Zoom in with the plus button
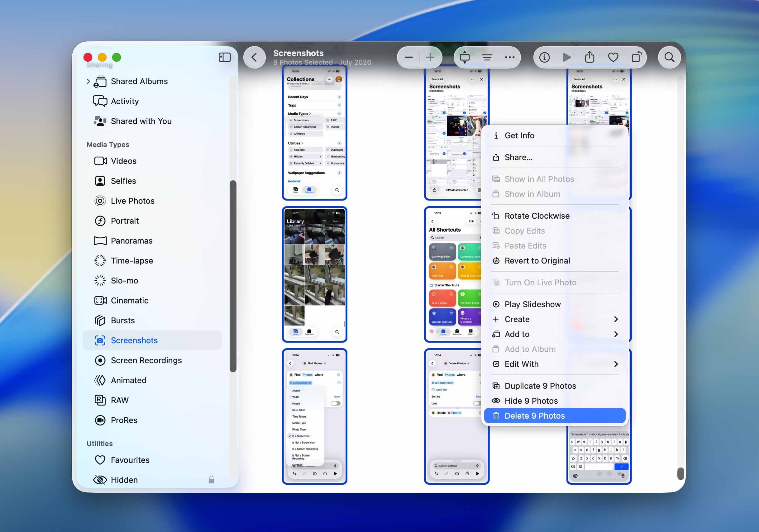This screenshot has width=759, height=532. [430, 58]
